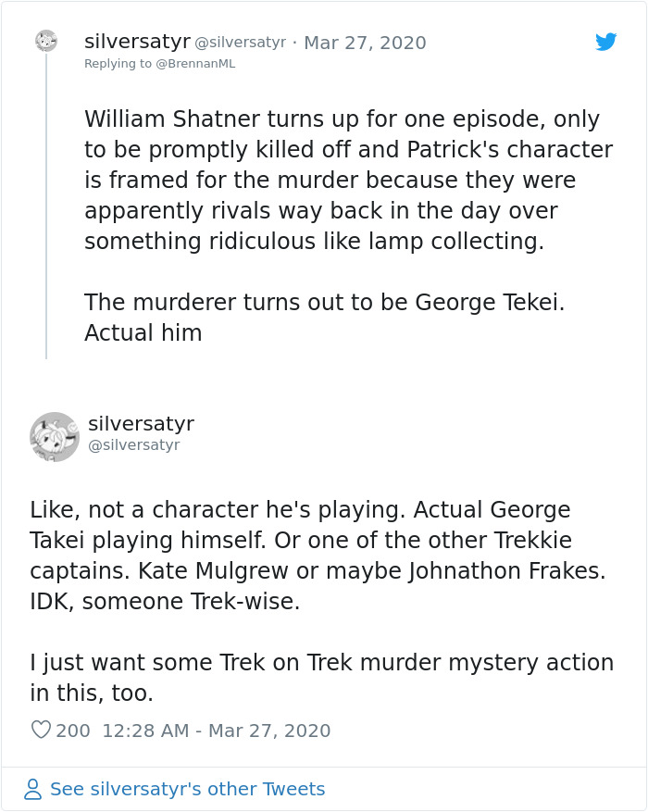Toggle the heart next to the like count
Viewport: 648px width, 812px height.
[x=41, y=731]
